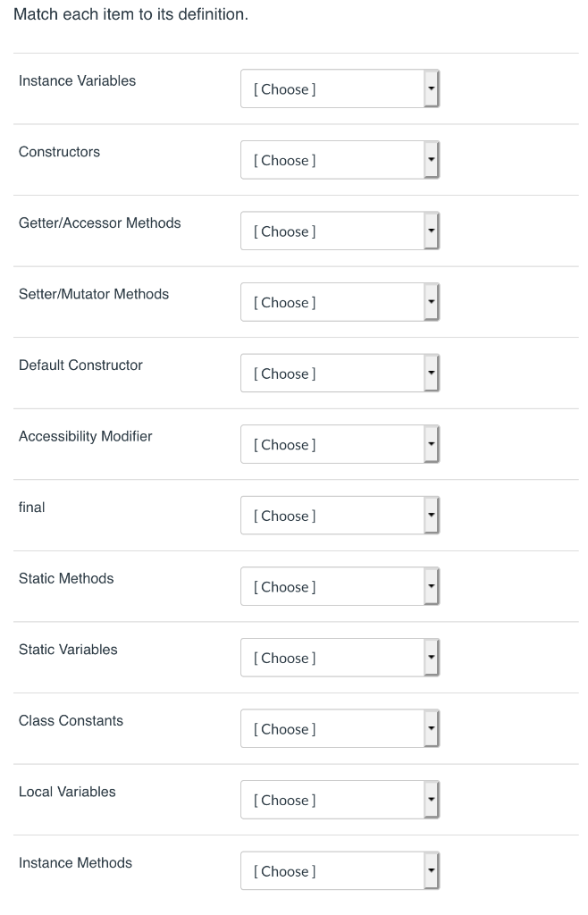Open the Constructors definition dropdown

point(340,160)
